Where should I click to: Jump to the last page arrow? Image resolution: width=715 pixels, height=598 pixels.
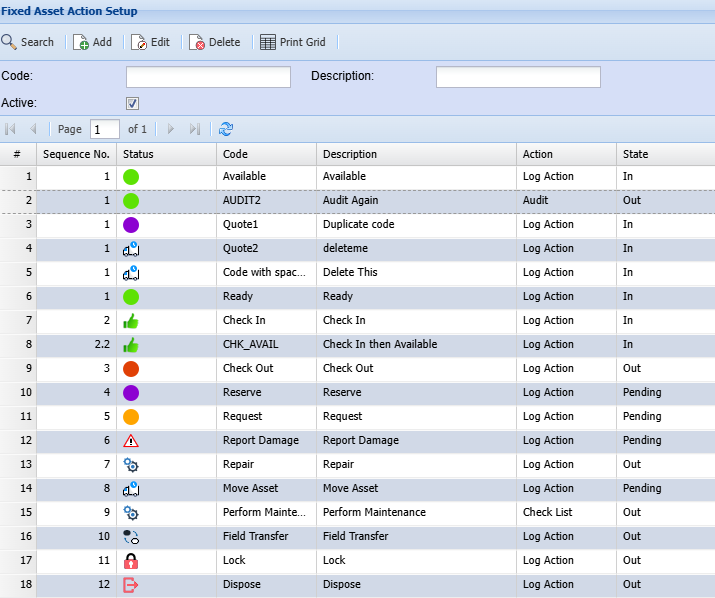(195, 129)
